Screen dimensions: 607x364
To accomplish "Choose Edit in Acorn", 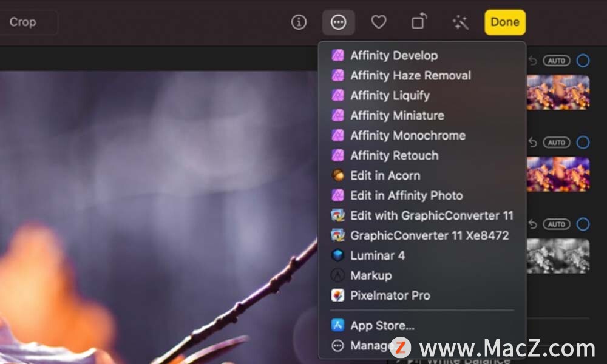I will click(422, 175).
